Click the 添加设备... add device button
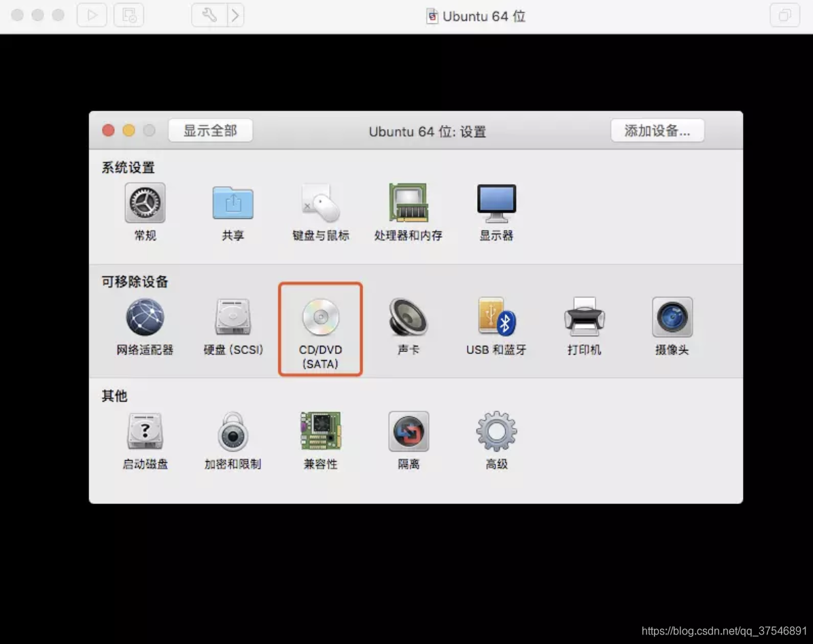 (657, 130)
